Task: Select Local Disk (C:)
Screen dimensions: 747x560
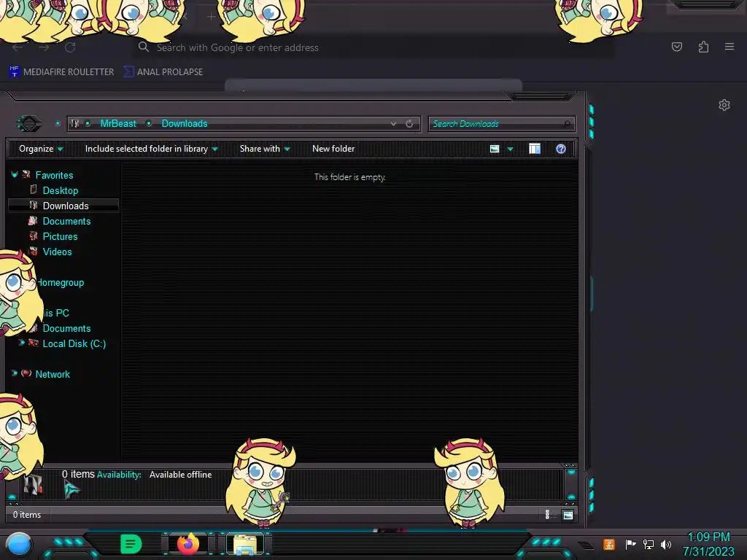Action: tap(74, 344)
